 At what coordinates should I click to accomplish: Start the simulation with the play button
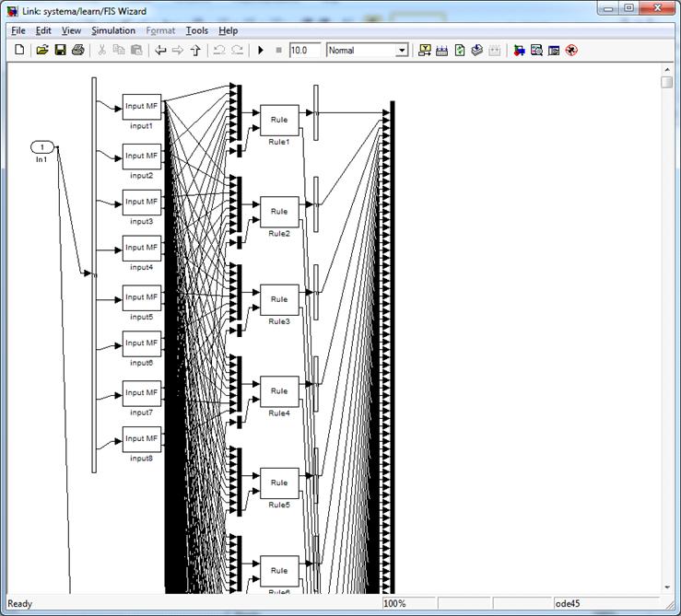coord(261,51)
